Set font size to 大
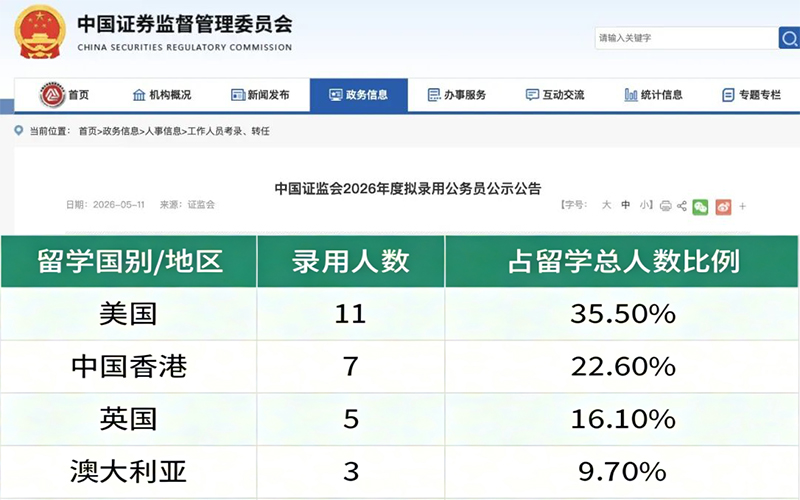Image resolution: width=800 pixels, height=500 pixels. pyautogui.click(x=606, y=205)
